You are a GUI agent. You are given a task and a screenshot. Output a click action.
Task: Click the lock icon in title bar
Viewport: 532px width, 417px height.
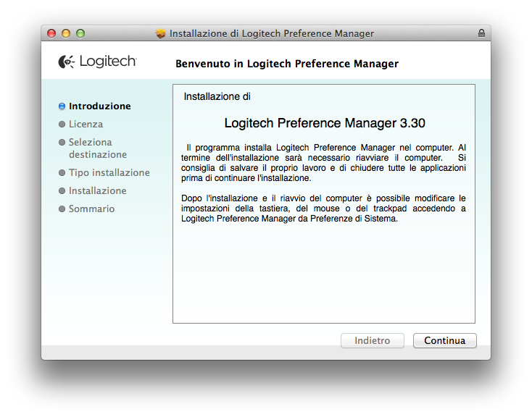[x=481, y=33]
